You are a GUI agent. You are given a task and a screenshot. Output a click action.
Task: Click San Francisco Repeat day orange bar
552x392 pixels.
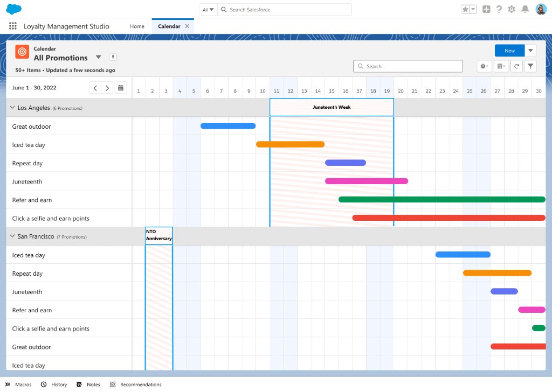tap(497, 273)
